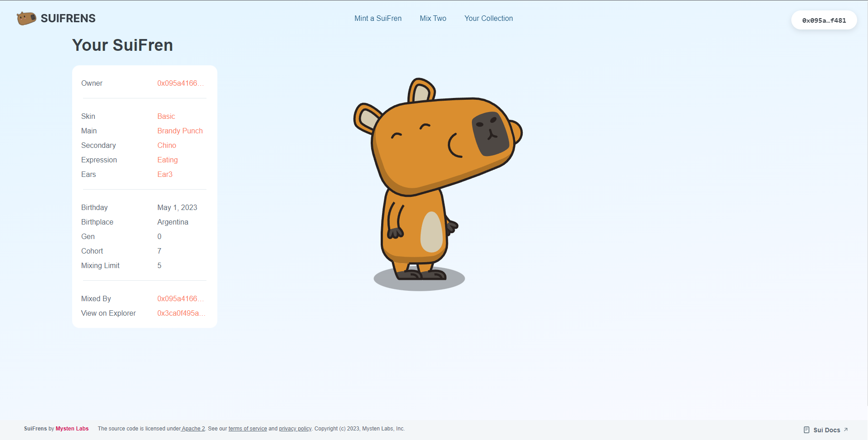The height and width of the screenshot is (440, 868).
Task: Open the Owner address link
Action: tap(180, 83)
